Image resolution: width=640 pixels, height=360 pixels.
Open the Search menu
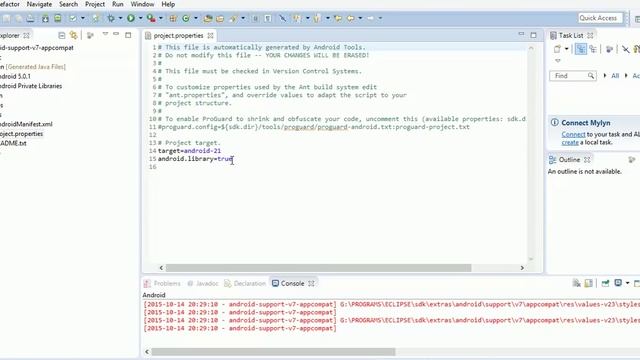(x=68, y=4)
